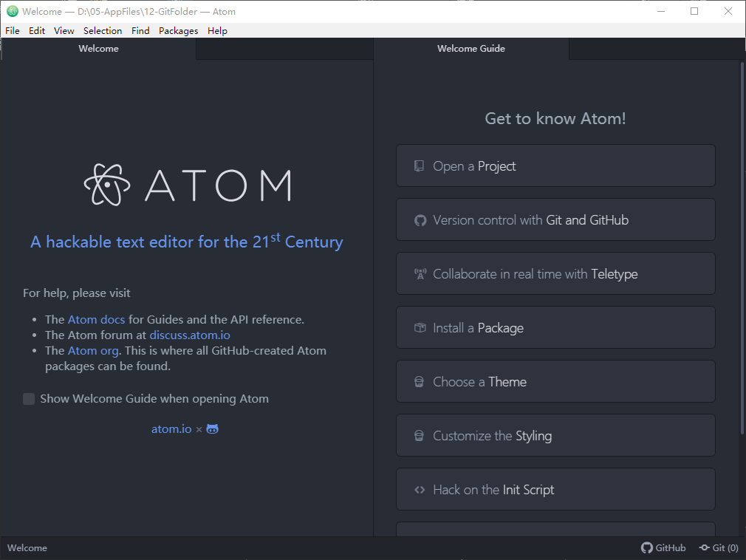Screen dimensions: 746x560
Task: Click the For help, please visit text
Action: click(x=77, y=293)
